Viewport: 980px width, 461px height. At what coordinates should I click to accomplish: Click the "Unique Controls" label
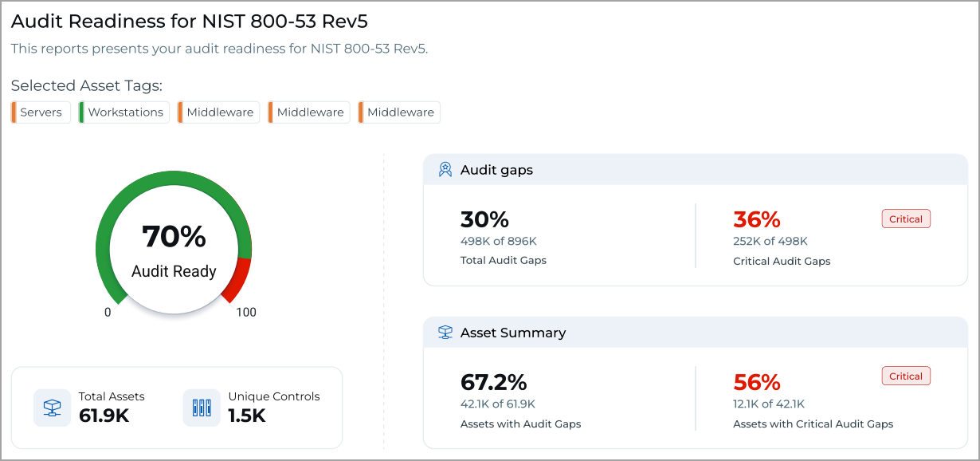pos(274,396)
